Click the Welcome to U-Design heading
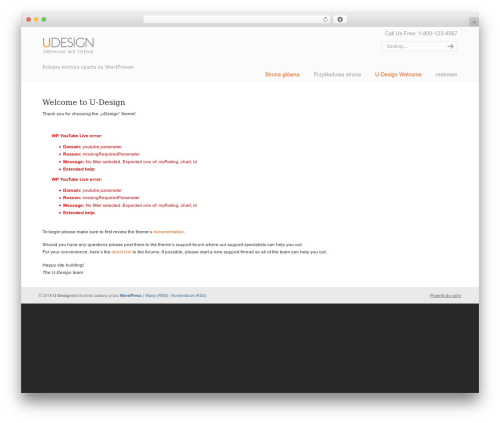500x423 pixels. coord(84,102)
